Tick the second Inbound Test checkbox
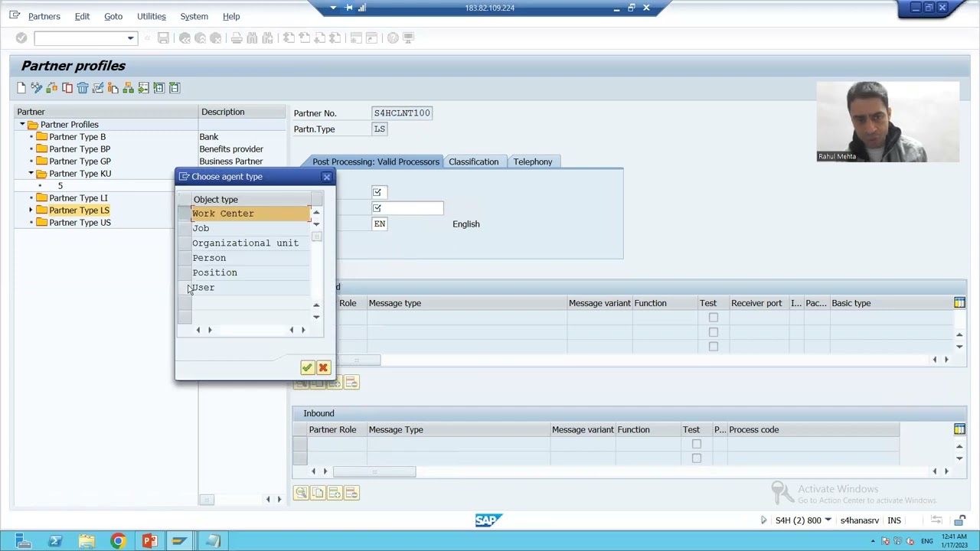 (x=696, y=458)
